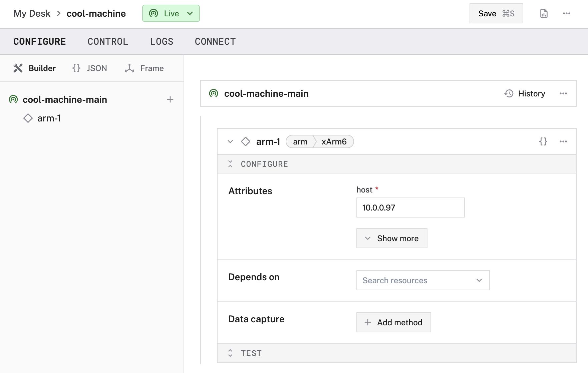Switch to the JSON view tab

(90, 68)
